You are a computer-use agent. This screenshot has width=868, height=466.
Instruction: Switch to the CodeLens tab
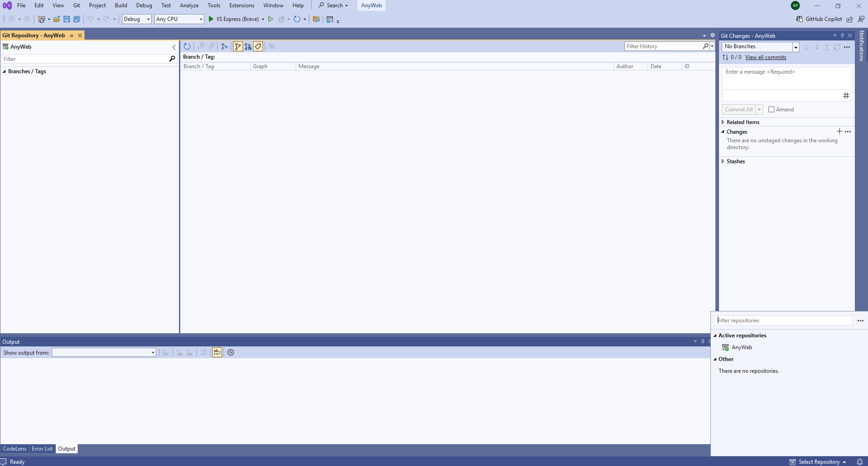[15, 449]
